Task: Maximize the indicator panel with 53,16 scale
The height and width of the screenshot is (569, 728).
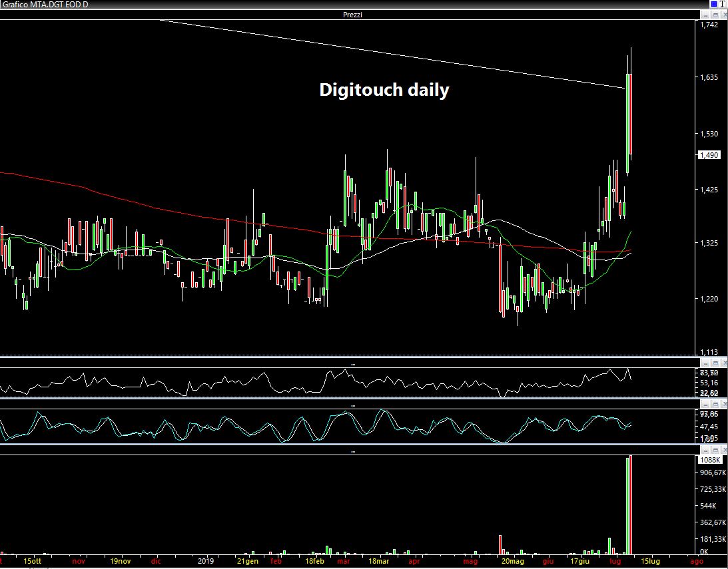Action: coord(715,363)
